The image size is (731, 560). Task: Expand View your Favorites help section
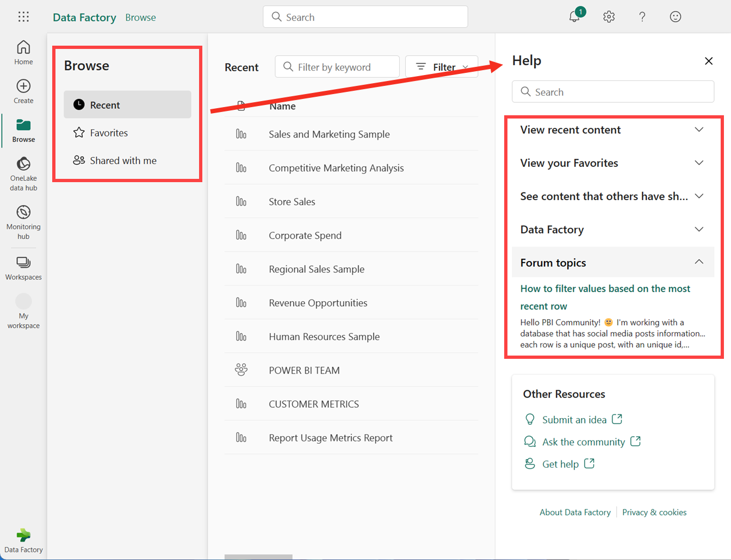(613, 163)
